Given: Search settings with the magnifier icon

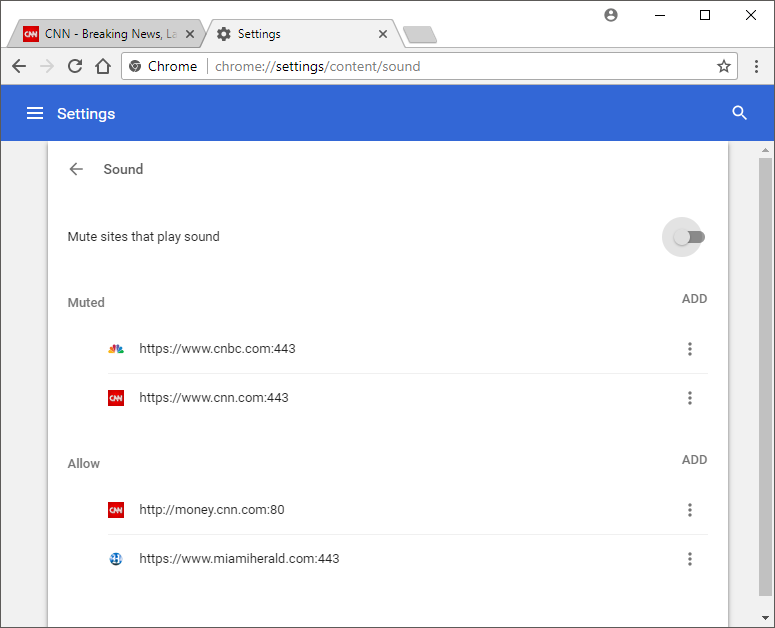Looking at the screenshot, I should (x=739, y=113).
